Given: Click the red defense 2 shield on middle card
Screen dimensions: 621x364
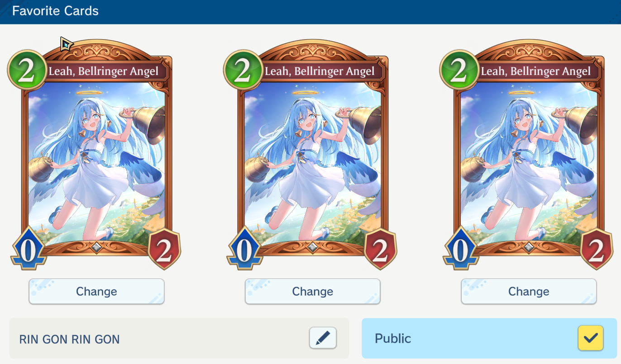Looking at the screenshot, I should (381, 249).
